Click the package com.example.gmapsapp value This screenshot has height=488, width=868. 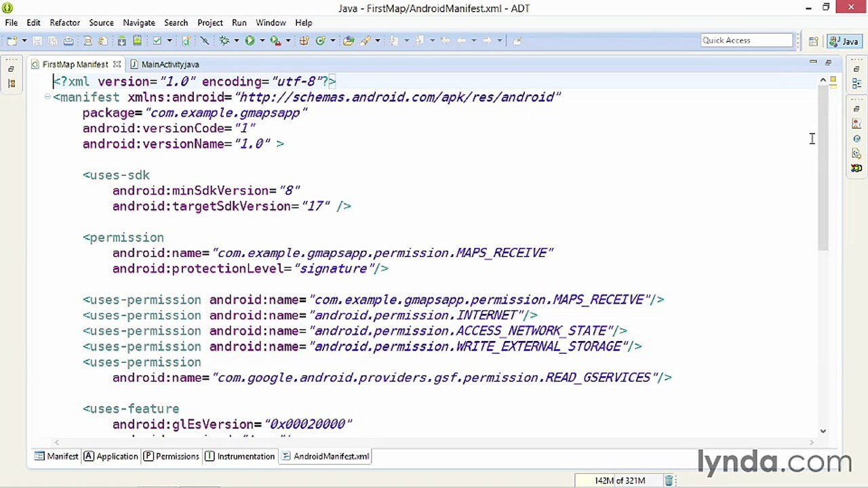[226, 113]
